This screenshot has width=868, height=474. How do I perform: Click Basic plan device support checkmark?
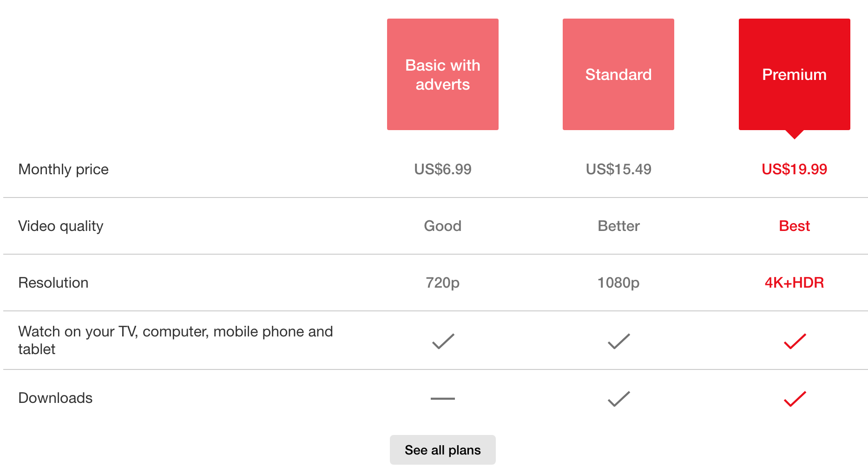(443, 341)
